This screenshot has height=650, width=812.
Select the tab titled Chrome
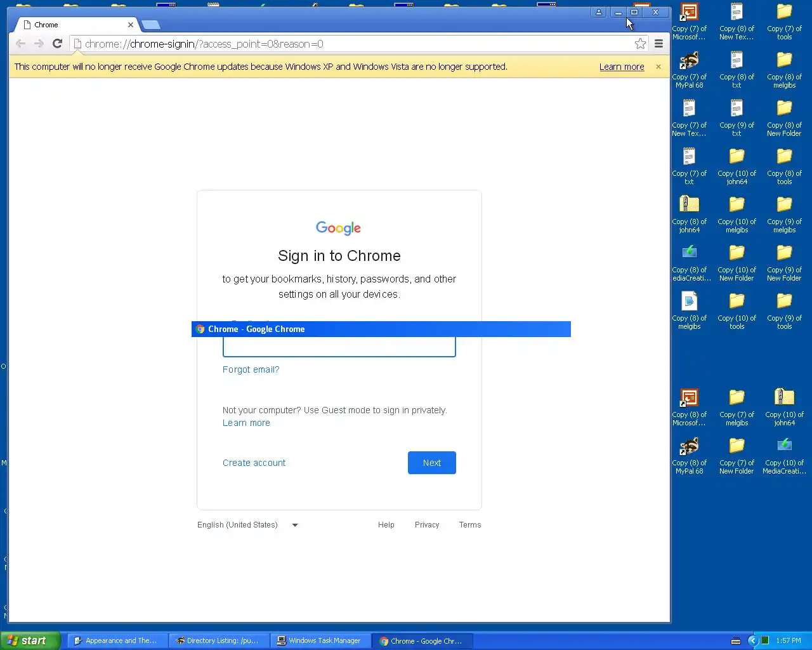point(76,25)
